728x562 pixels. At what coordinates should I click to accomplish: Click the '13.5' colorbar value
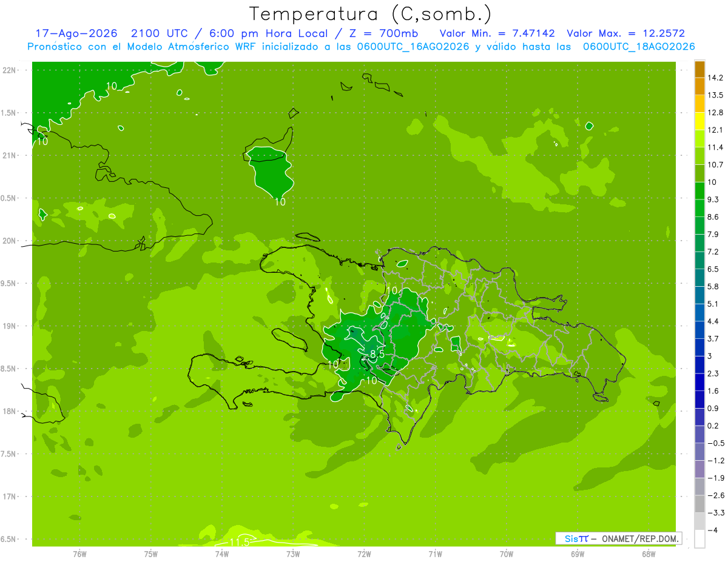715,95
